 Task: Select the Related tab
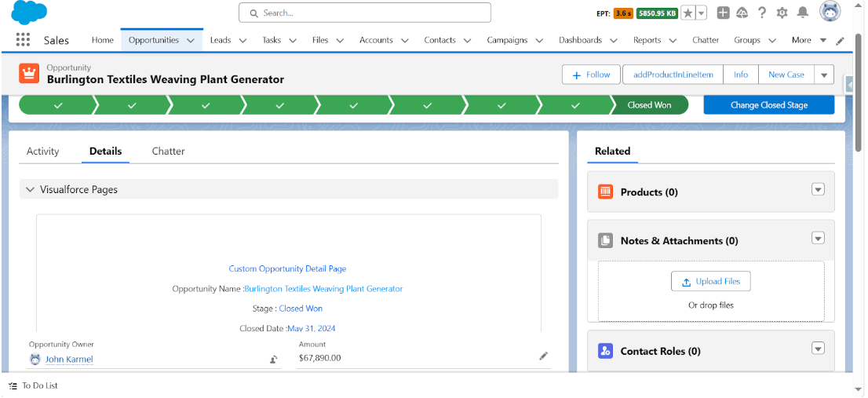[x=612, y=152]
